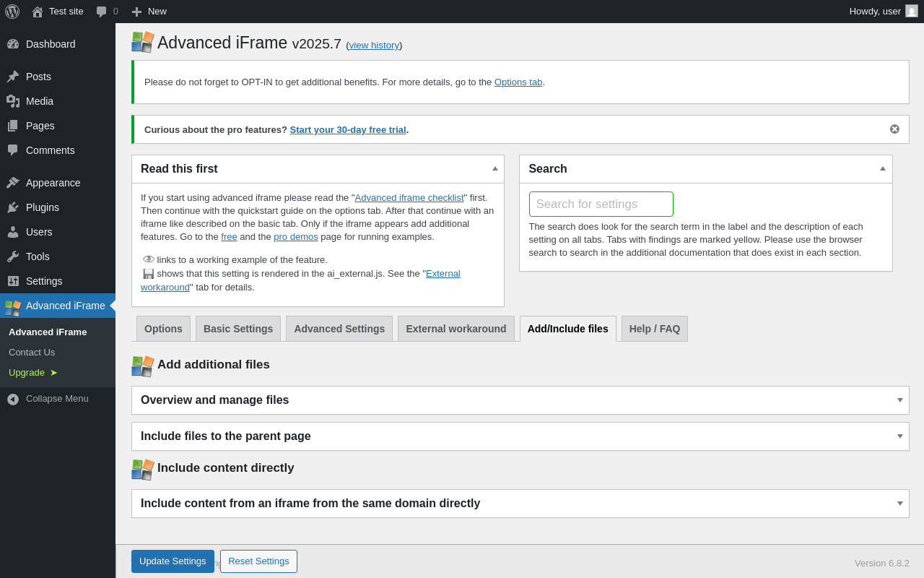
Task: Collapse the Read this first panel
Action: [x=495, y=168]
